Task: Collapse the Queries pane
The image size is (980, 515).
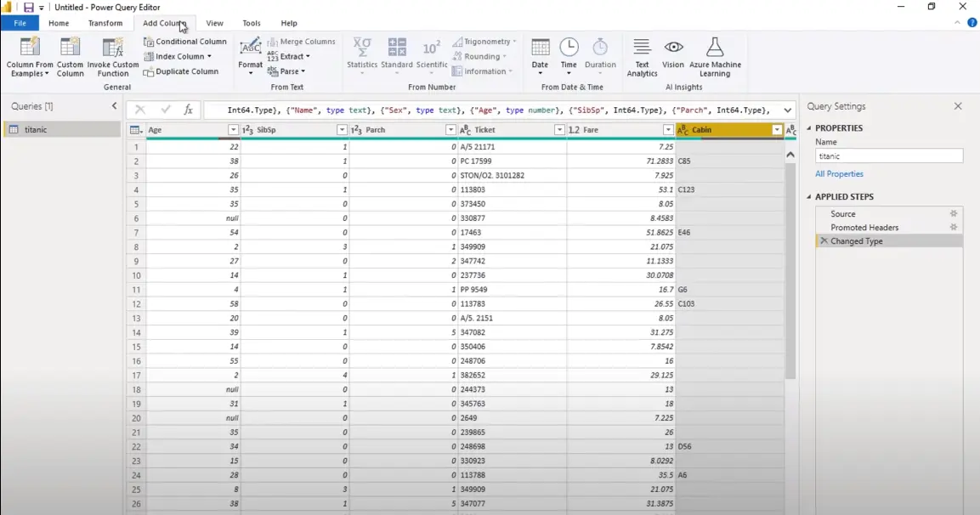Action: [115, 106]
